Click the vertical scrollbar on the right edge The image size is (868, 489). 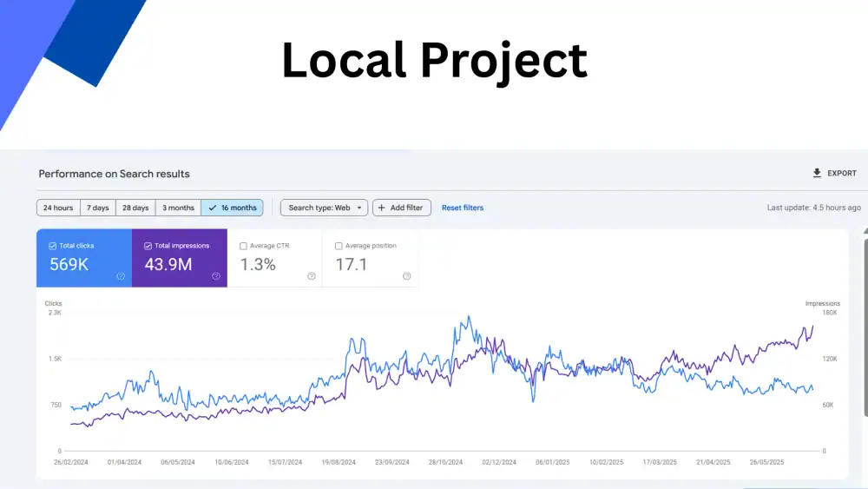pos(865,347)
